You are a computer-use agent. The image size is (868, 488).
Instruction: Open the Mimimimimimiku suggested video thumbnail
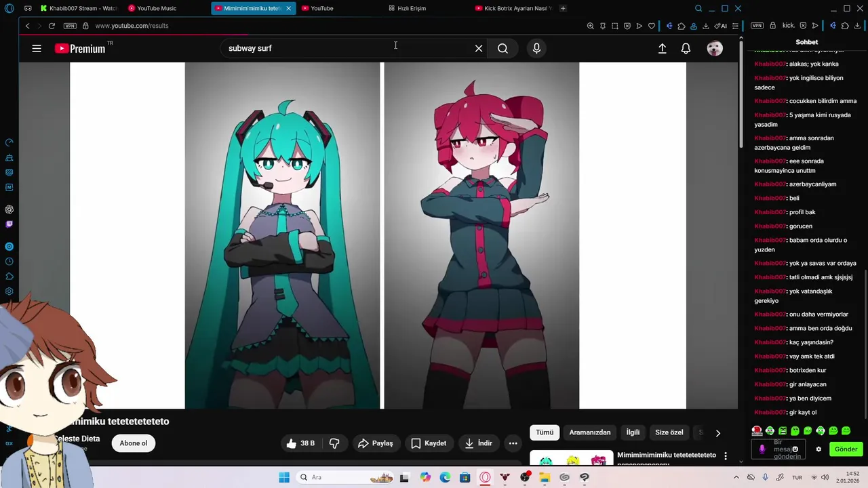tap(571, 459)
